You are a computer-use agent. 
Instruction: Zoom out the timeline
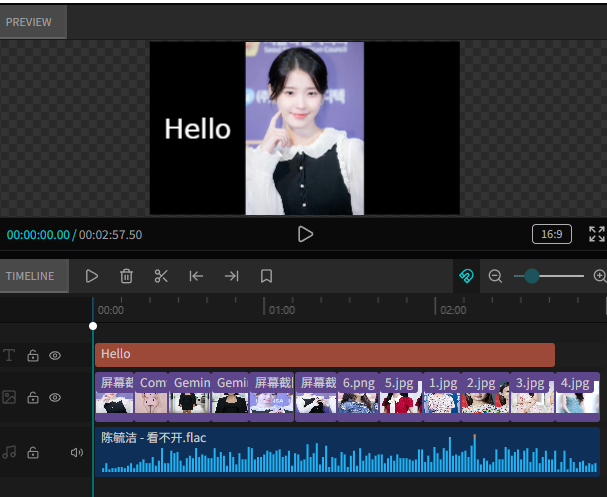495,276
